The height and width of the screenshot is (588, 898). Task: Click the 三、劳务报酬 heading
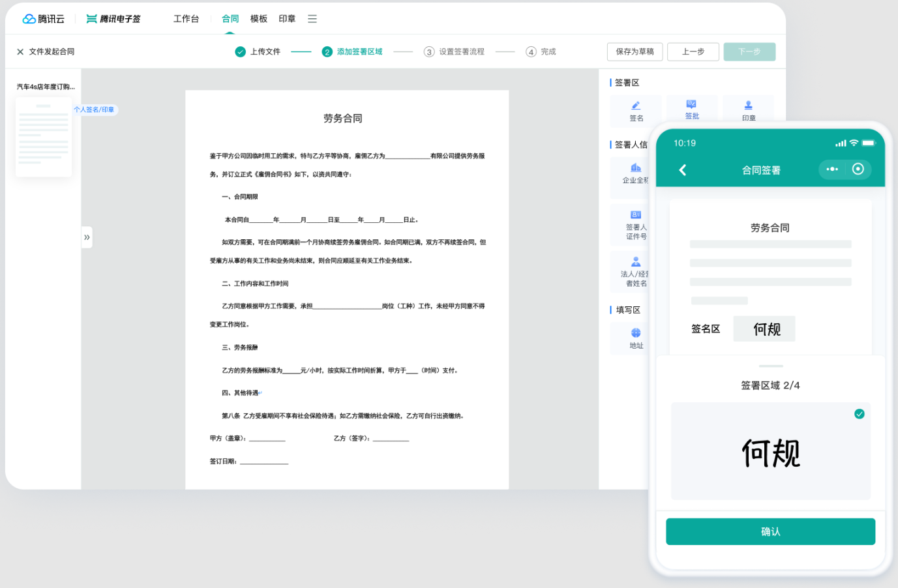(x=240, y=347)
